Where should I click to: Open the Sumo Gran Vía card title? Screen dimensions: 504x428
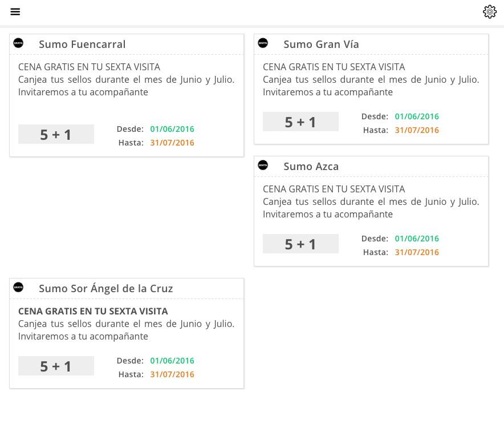tap(321, 45)
